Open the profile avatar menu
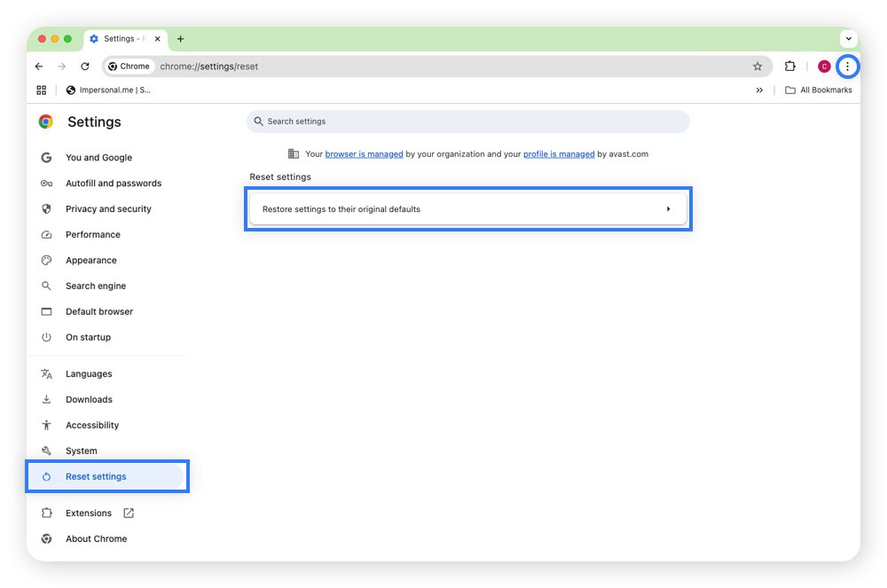This screenshot has height=588, width=887. (x=824, y=67)
